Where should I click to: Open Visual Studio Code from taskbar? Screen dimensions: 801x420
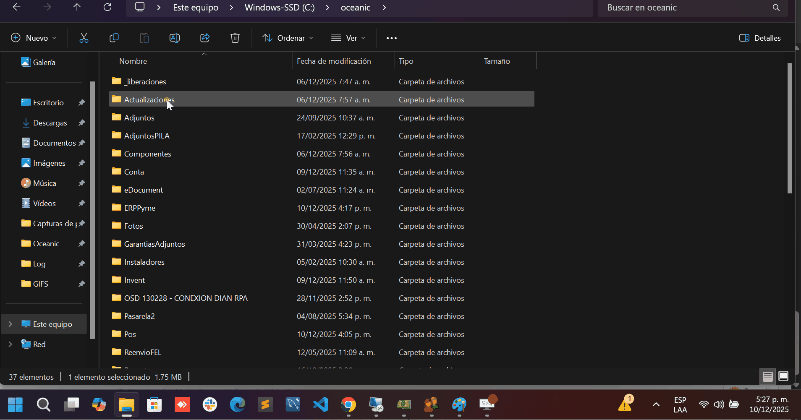(320, 404)
